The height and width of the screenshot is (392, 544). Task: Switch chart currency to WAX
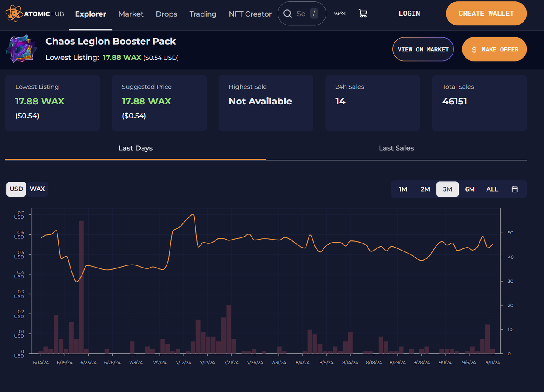tap(37, 189)
